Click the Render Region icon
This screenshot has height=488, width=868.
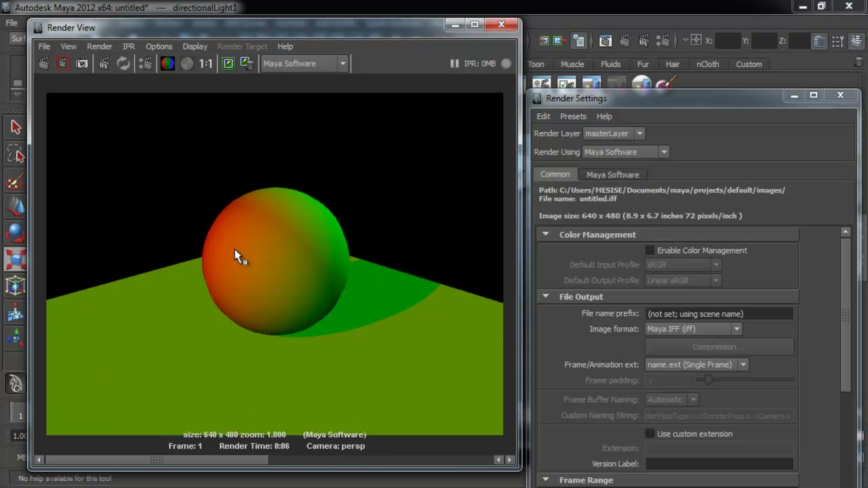(x=62, y=64)
